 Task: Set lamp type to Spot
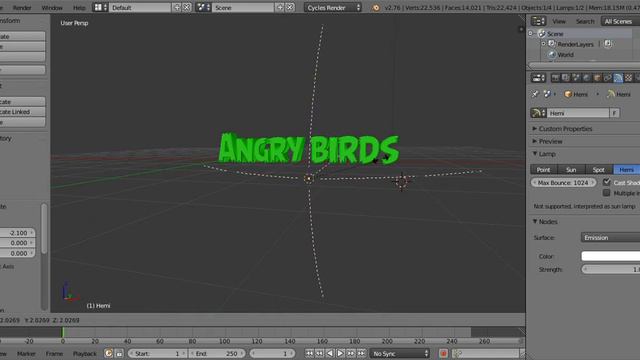tap(599, 169)
